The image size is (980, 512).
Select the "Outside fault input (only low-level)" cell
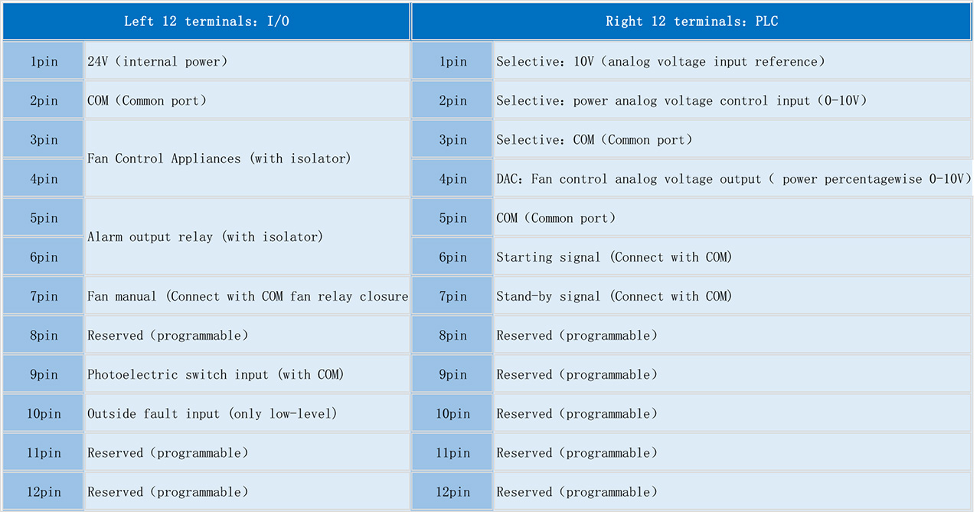pos(247,414)
